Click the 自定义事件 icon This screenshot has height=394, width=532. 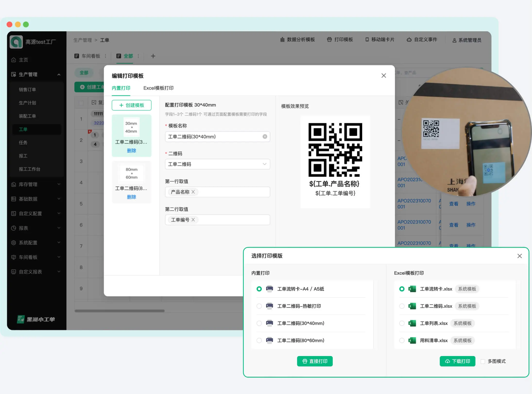(422, 40)
